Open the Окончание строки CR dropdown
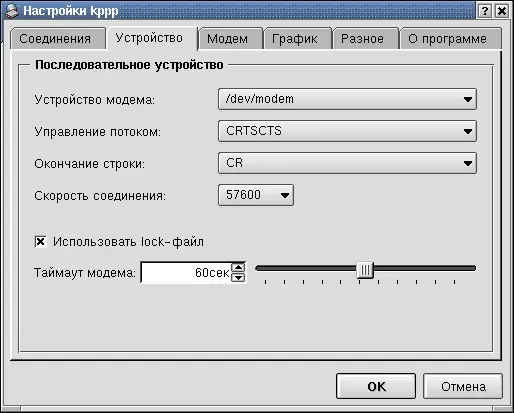This screenshot has width=514, height=413. (x=347, y=163)
